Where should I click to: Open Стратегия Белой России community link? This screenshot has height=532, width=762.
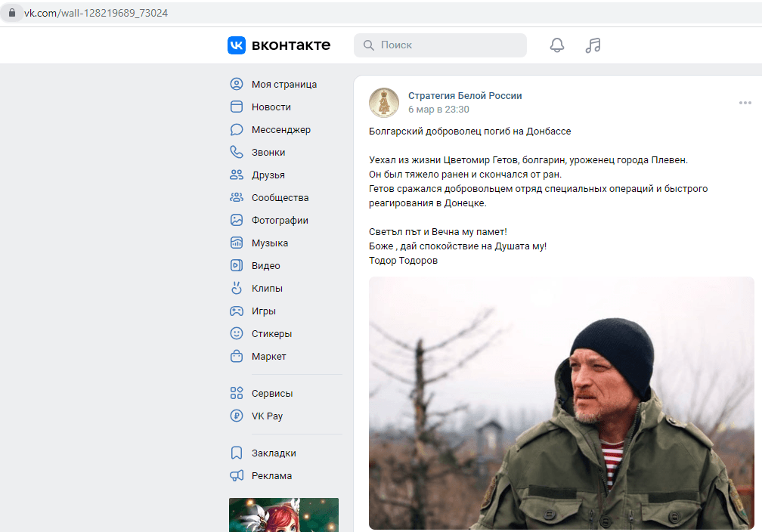click(x=465, y=96)
